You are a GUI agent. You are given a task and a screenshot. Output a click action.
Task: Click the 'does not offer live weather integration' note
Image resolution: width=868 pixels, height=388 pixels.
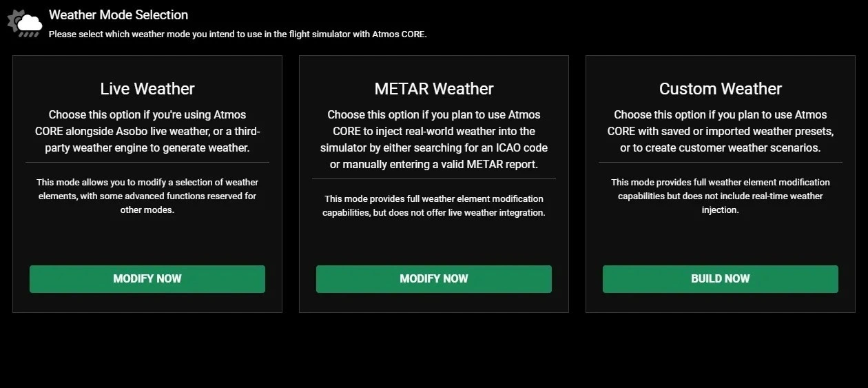[434, 205]
